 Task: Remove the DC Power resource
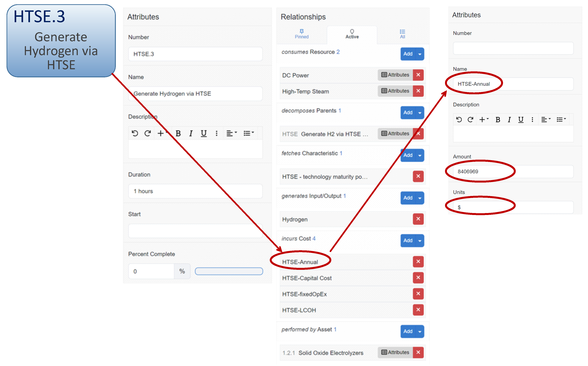click(x=418, y=75)
